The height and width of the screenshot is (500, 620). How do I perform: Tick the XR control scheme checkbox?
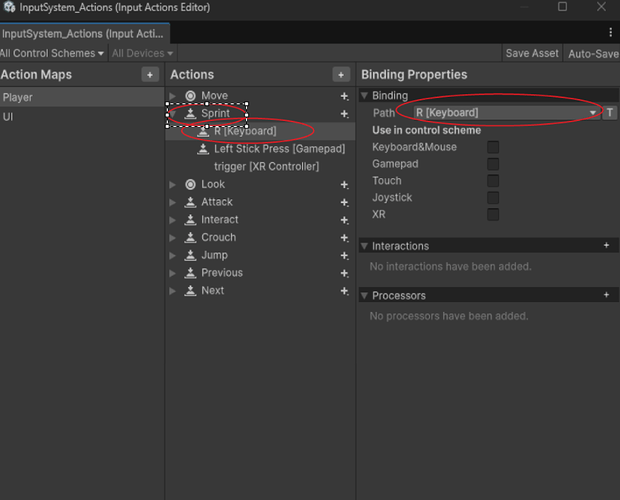coord(493,214)
